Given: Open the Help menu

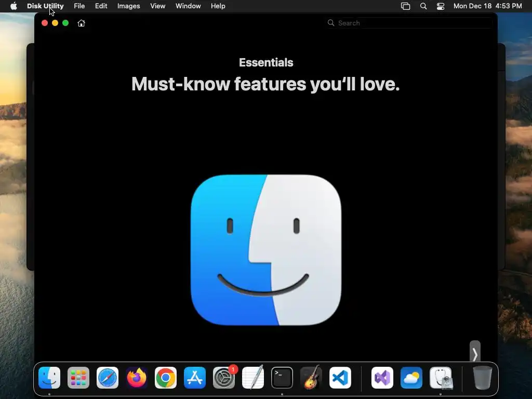Looking at the screenshot, I should pyautogui.click(x=218, y=6).
